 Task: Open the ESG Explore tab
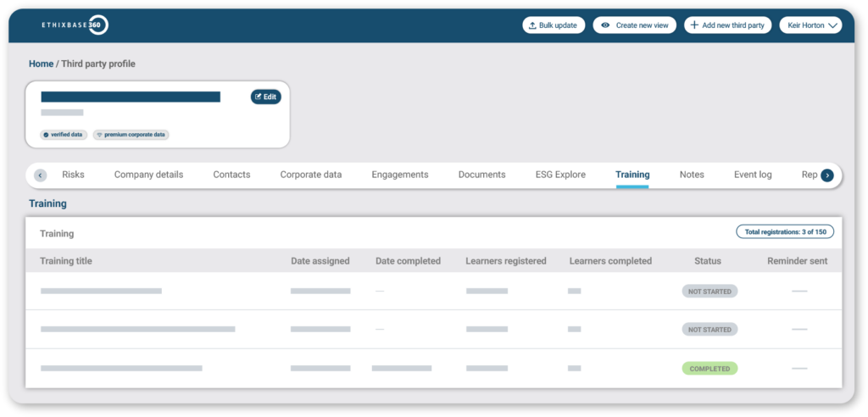tap(560, 175)
